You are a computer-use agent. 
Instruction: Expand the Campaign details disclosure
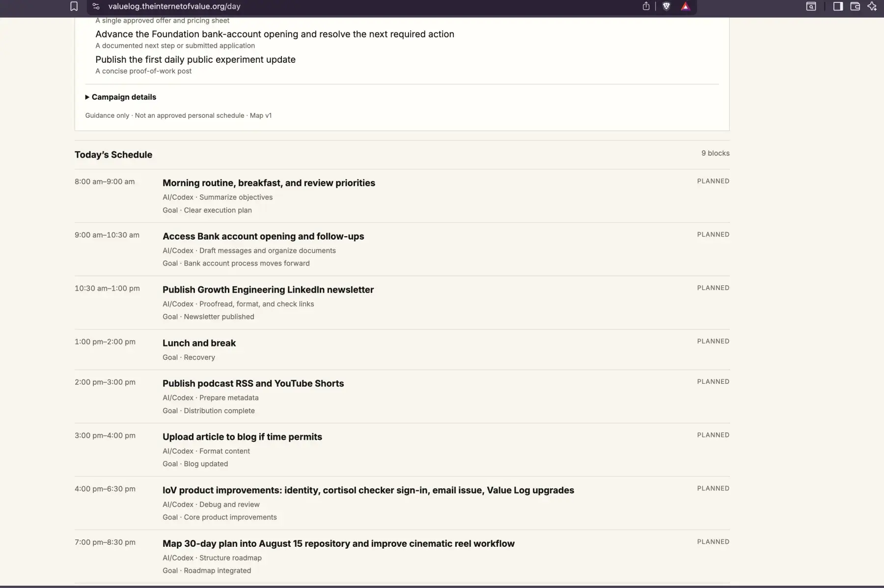point(121,97)
